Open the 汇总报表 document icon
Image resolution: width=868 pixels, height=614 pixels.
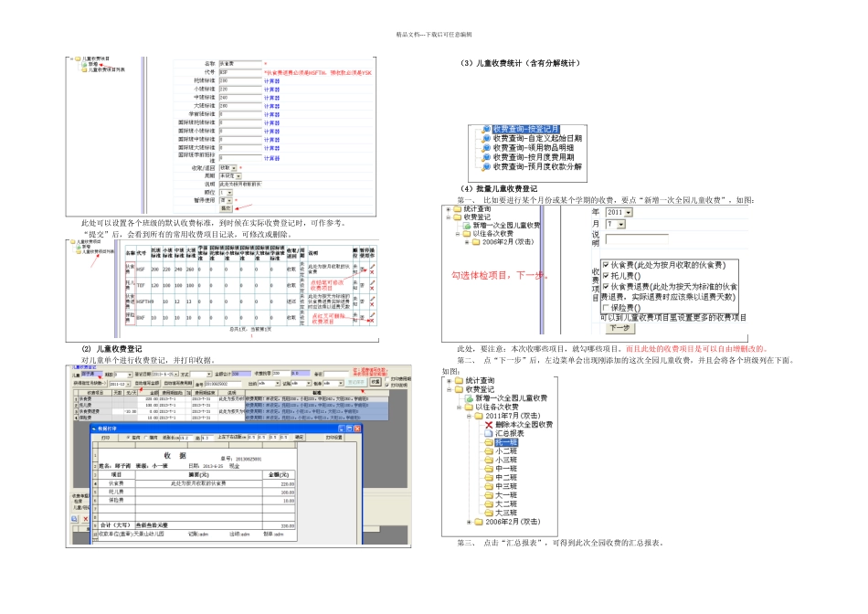[489, 433]
